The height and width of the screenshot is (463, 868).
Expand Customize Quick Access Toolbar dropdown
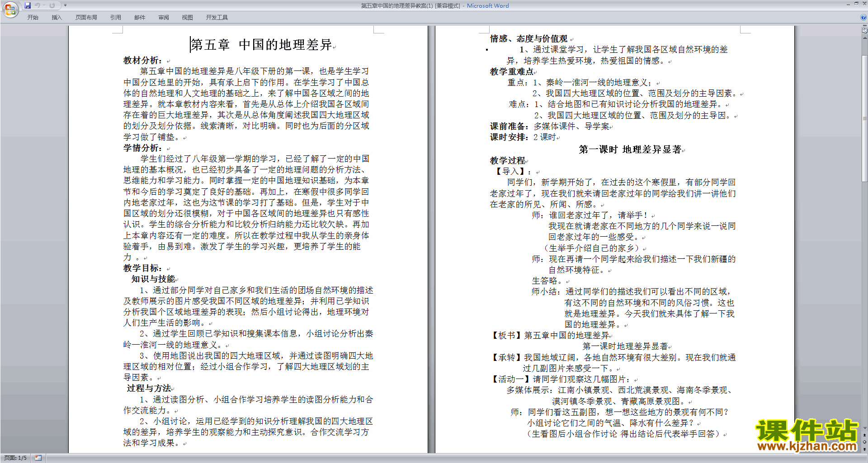pyautogui.click(x=65, y=5)
